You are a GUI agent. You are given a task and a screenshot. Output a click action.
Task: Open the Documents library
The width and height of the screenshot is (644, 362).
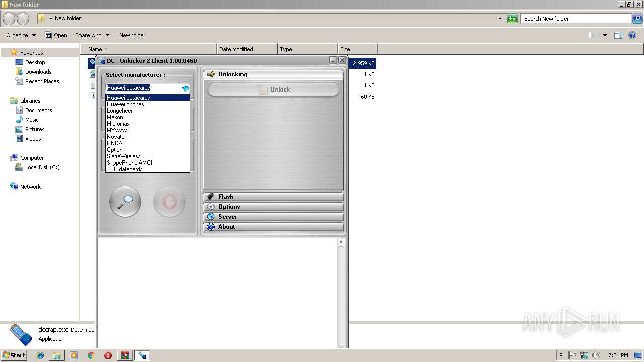(38, 110)
